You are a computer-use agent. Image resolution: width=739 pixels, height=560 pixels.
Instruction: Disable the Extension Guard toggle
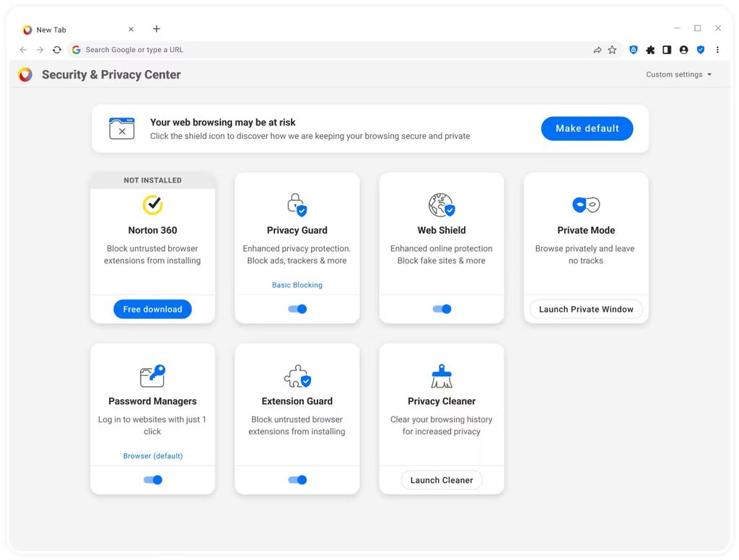[297, 479]
